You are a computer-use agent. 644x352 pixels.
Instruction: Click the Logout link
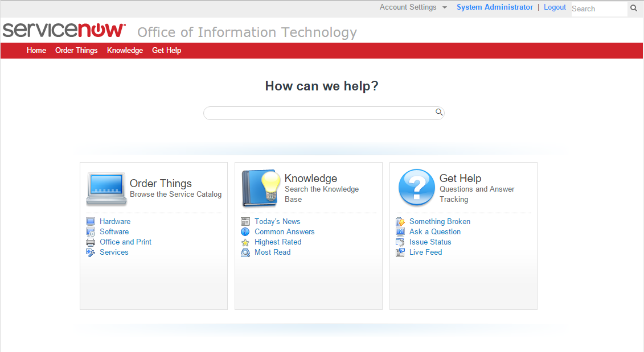pos(555,7)
